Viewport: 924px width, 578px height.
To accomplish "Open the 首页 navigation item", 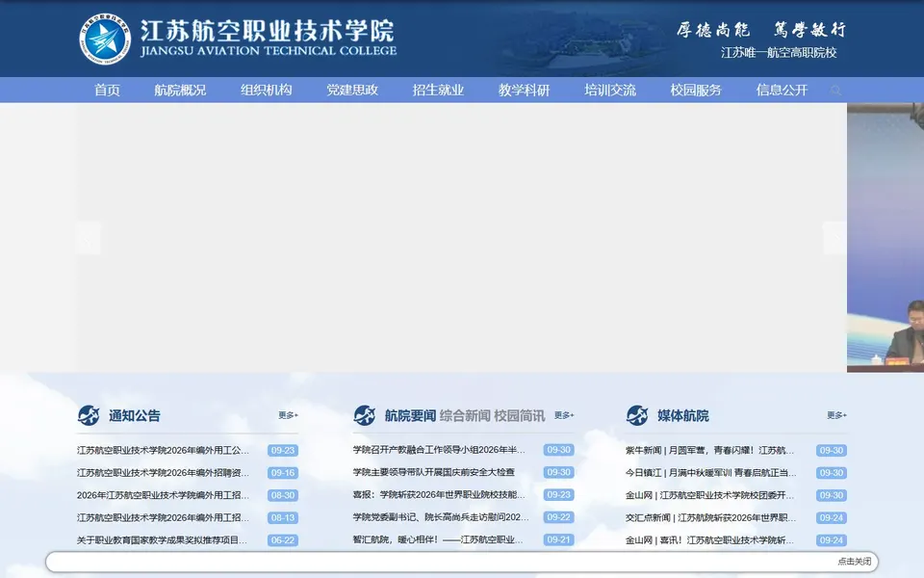I will click(107, 91).
